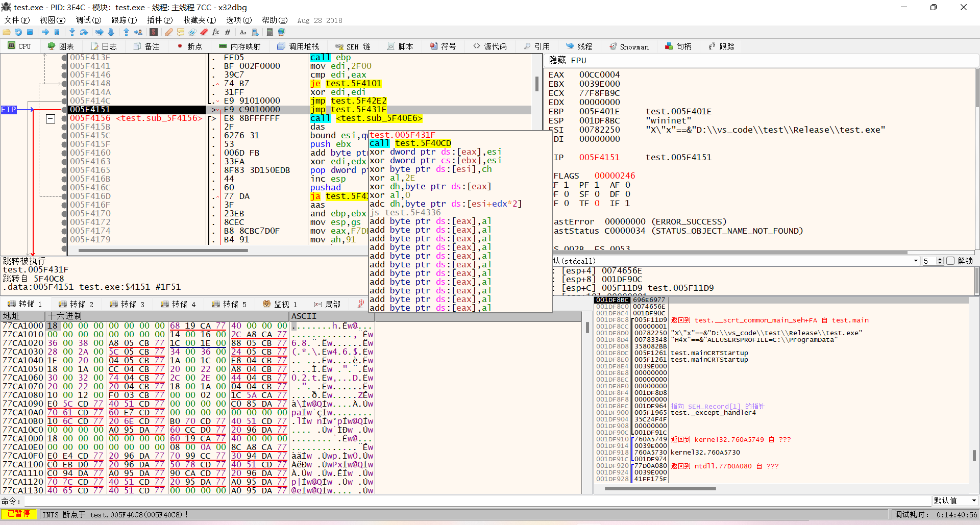
Task: Click the 地址 column header in dump
Action: point(23,316)
